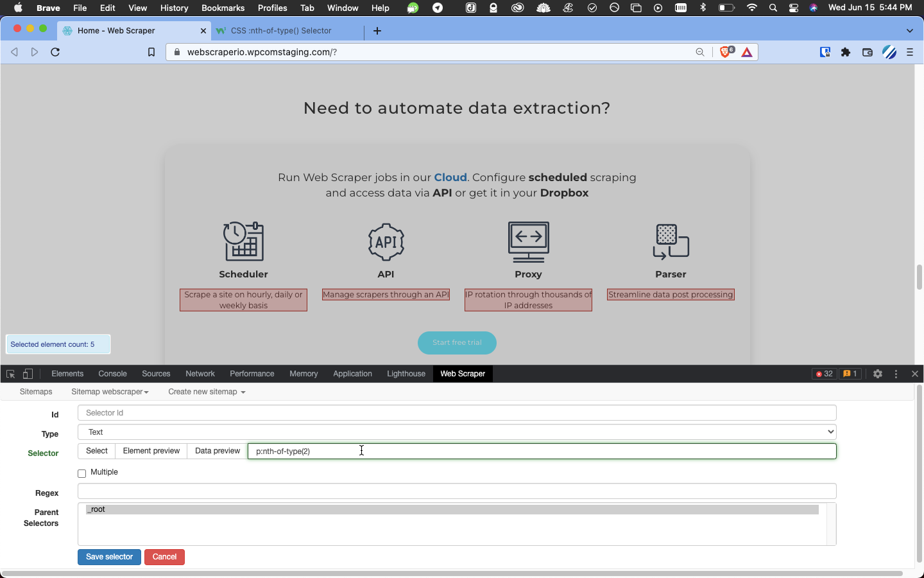Open the Brave Shields lion icon

point(726,52)
